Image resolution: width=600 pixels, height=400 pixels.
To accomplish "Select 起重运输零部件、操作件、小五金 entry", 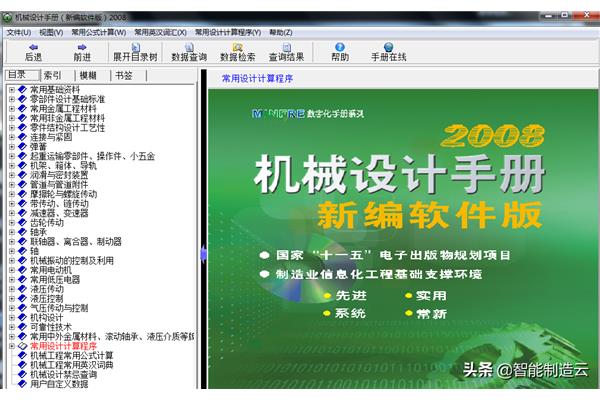I will point(92,156).
